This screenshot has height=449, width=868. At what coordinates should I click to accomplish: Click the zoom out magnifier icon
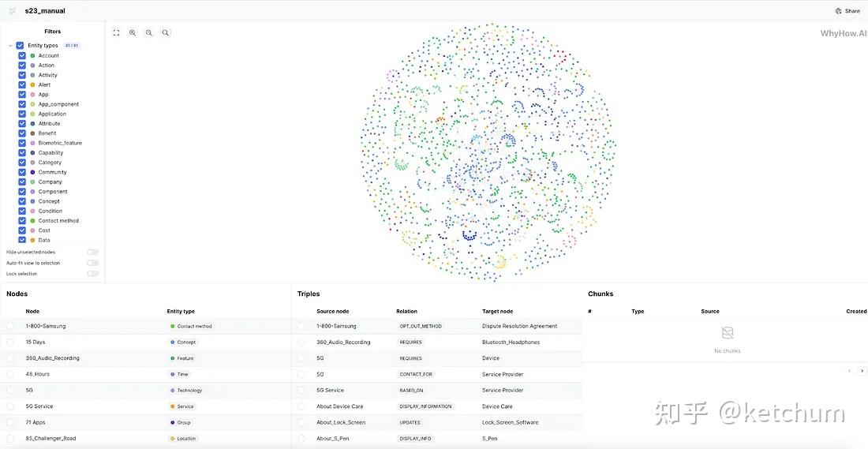[149, 32]
